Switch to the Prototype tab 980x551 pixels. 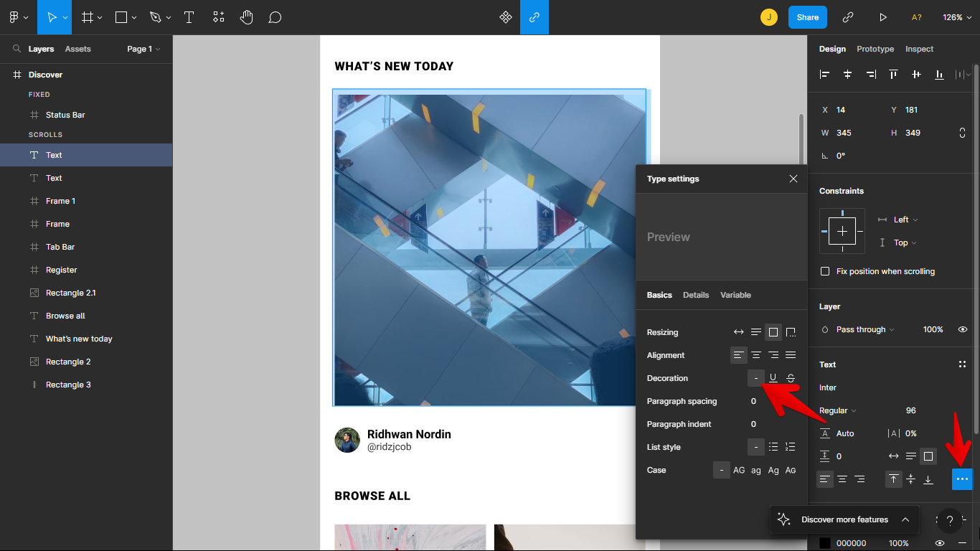(875, 49)
